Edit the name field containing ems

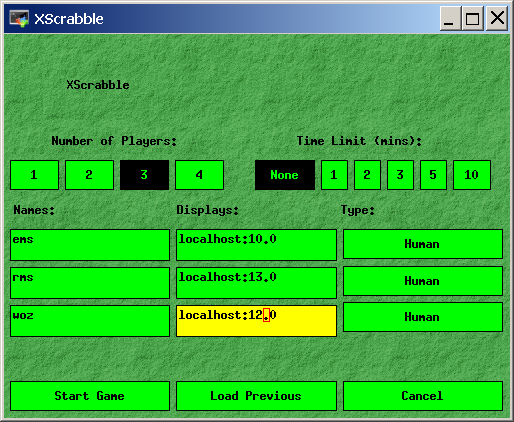point(90,245)
